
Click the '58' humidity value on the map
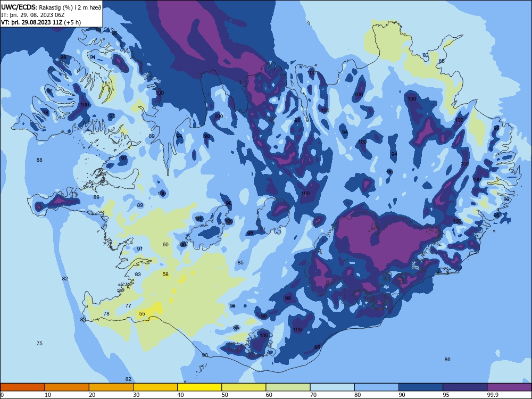[x=165, y=274]
